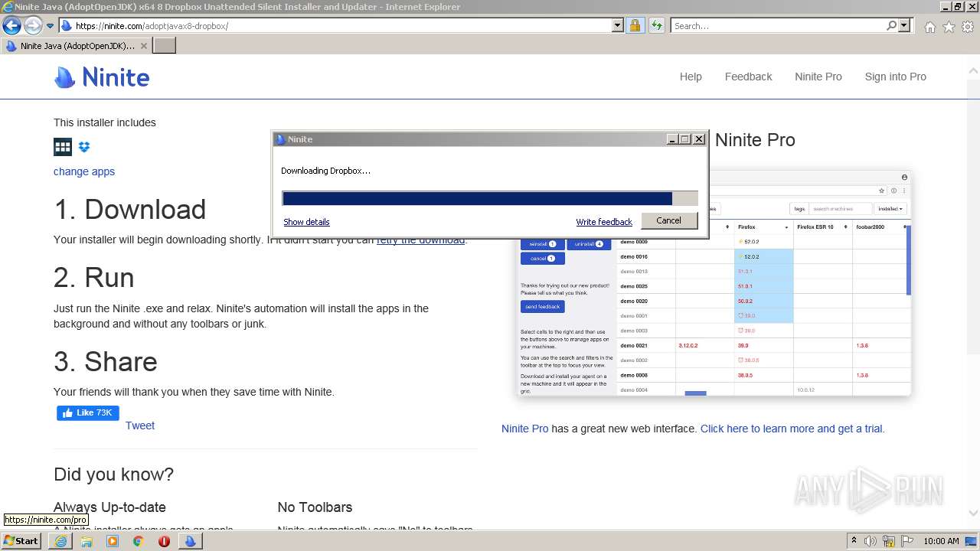This screenshot has width=980, height=551.
Task: Show hidden tray icons arrow
Action: click(x=854, y=541)
